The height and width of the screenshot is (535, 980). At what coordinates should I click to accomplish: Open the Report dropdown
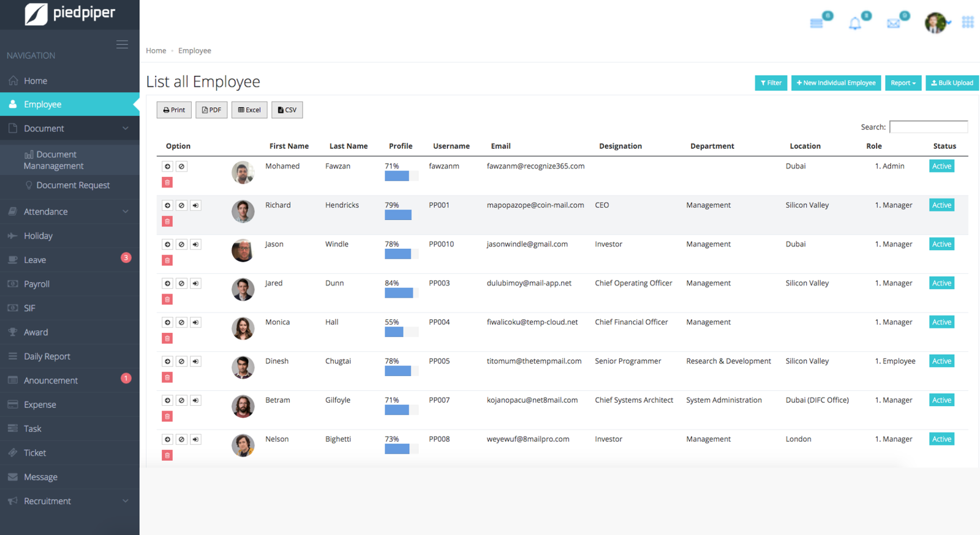[x=903, y=83]
